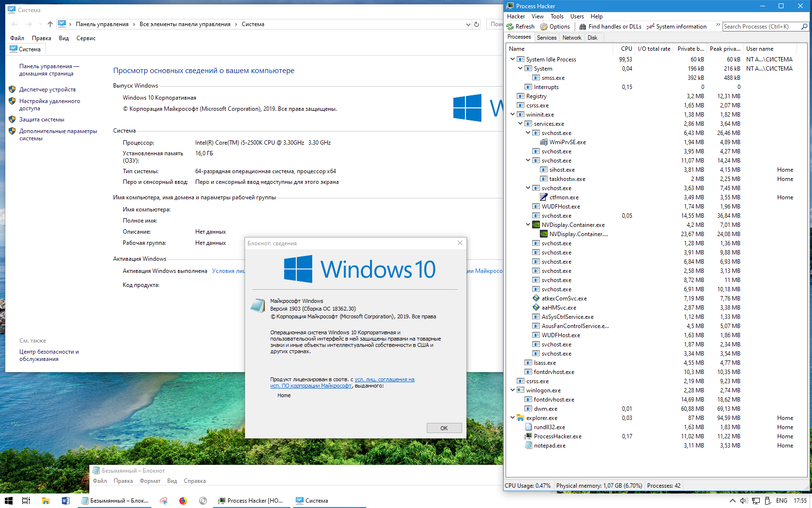The image size is (812, 508).
Task: Open Process Hacker Options from toolbar
Action: click(555, 27)
